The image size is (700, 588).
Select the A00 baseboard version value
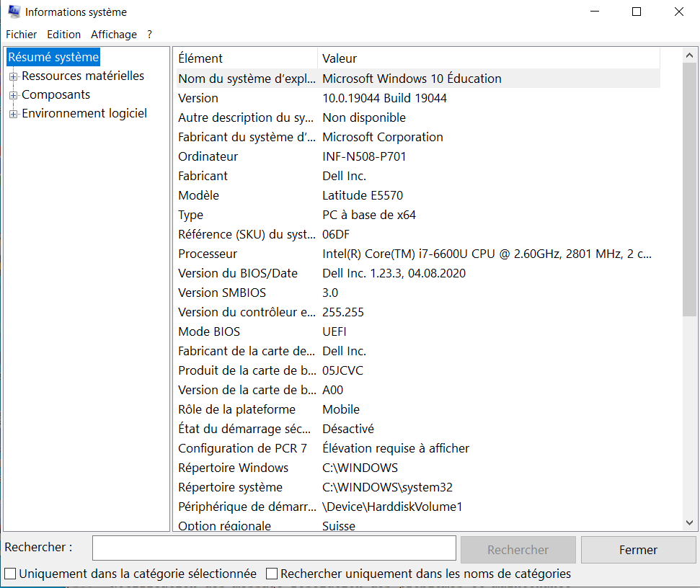pyautogui.click(x=332, y=390)
